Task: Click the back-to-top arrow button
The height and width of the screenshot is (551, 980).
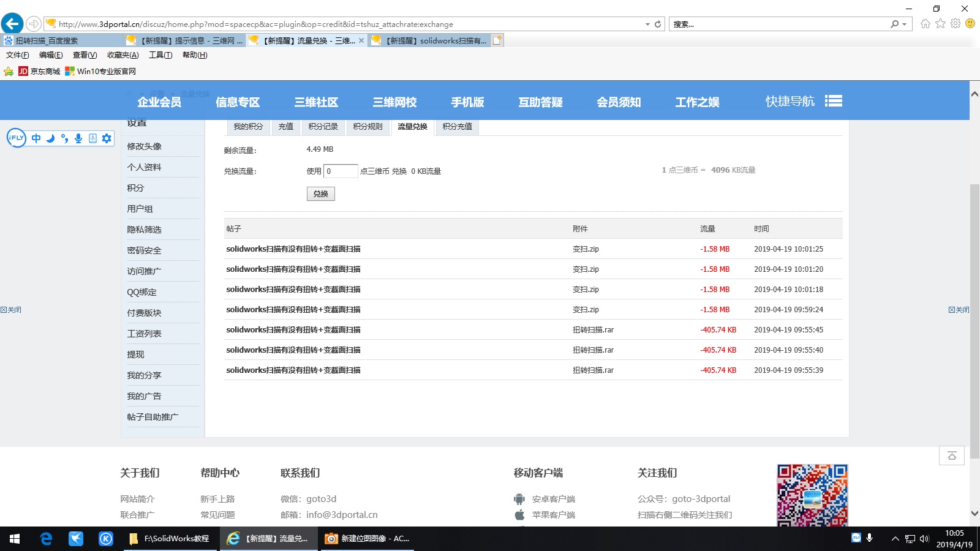Action: pos(952,455)
